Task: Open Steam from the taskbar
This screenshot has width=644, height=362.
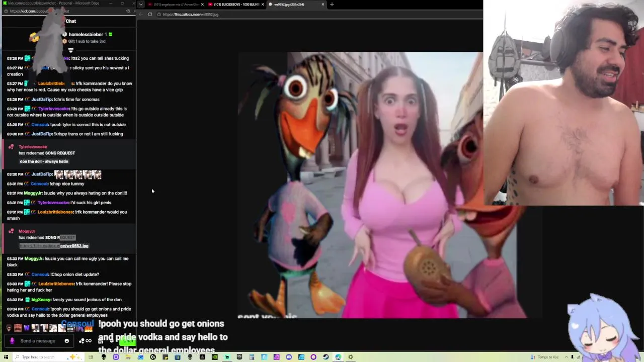Action: click(326, 357)
